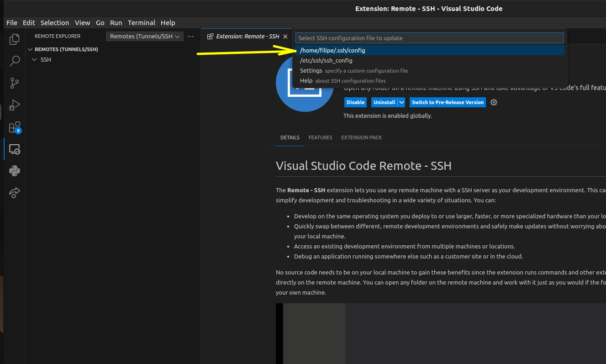Open the Edit menu
The image size is (606, 364).
pos(29,22)
